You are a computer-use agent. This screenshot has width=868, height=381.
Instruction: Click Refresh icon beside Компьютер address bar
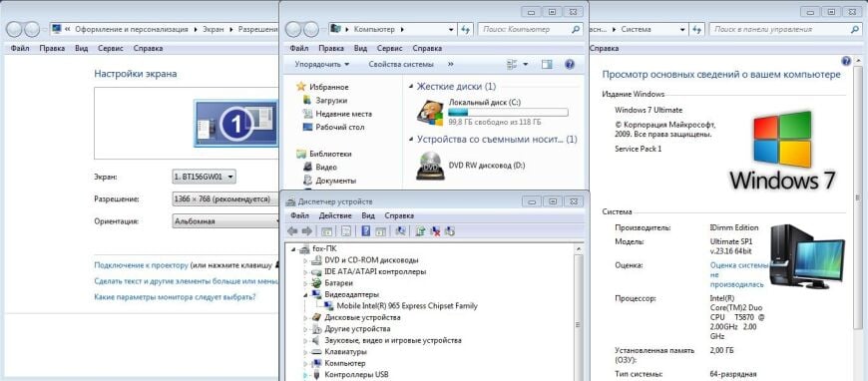(x=465, y=29)
